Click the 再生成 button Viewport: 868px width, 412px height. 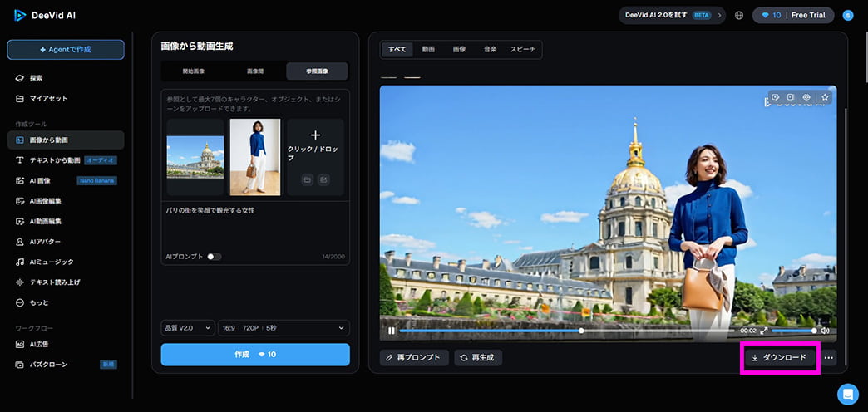point(478,358)
